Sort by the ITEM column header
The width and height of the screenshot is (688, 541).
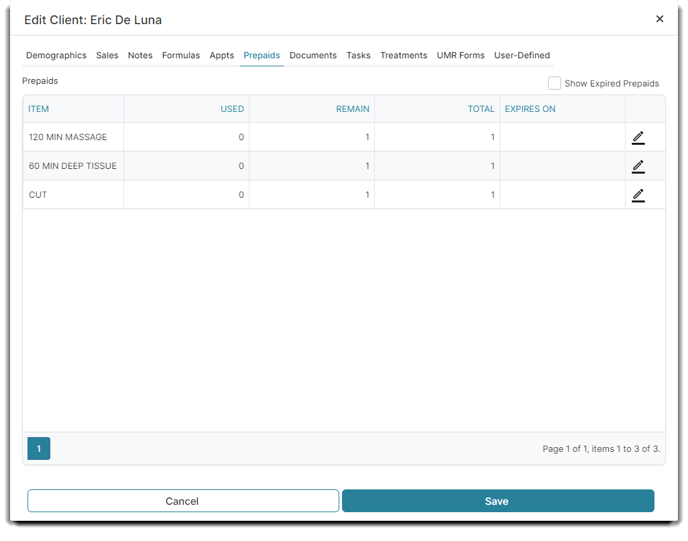click(x=39, y=109)
